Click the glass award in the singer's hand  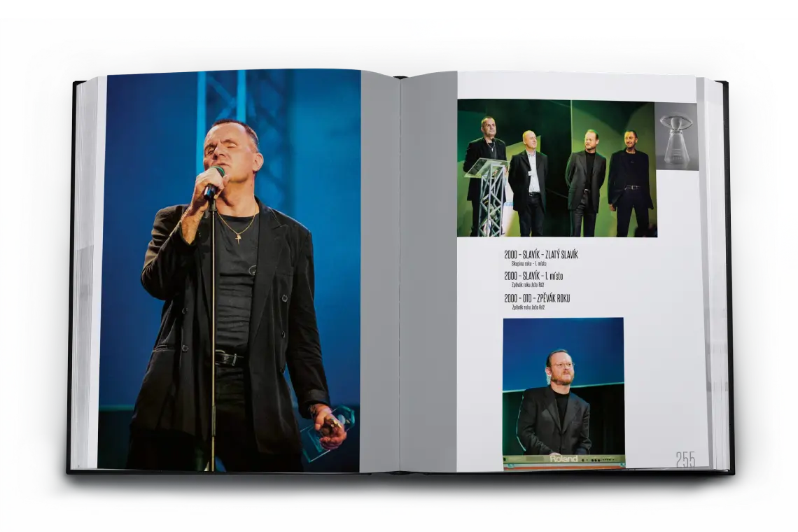(x=328, y=429)
